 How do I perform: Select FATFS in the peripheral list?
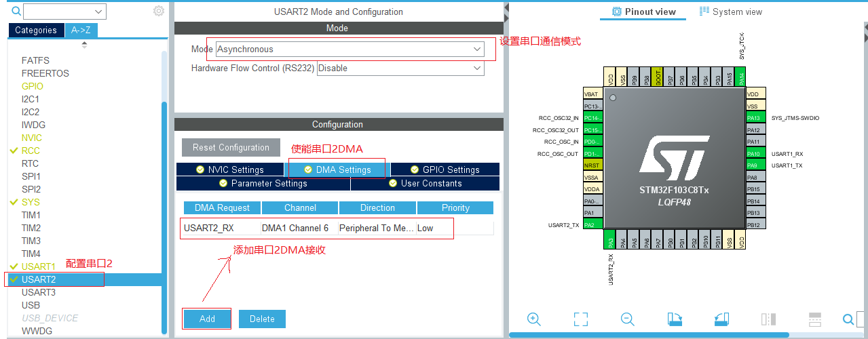click(x=35, y=60)
